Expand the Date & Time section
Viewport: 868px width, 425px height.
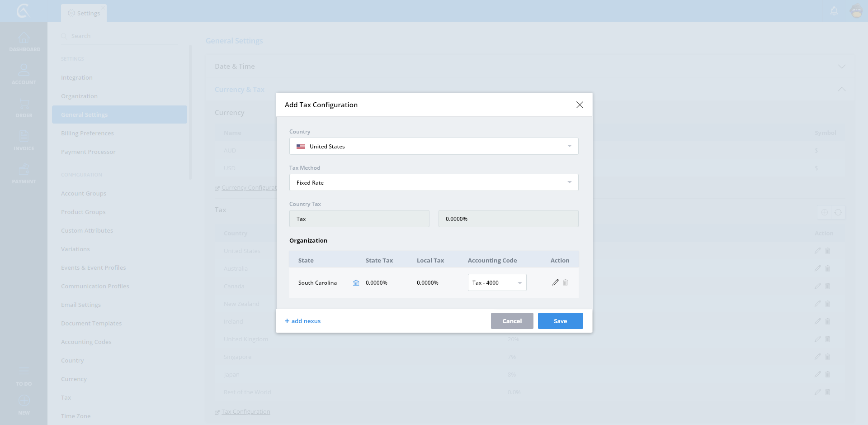pyautogui.click(x=841, y=67)
